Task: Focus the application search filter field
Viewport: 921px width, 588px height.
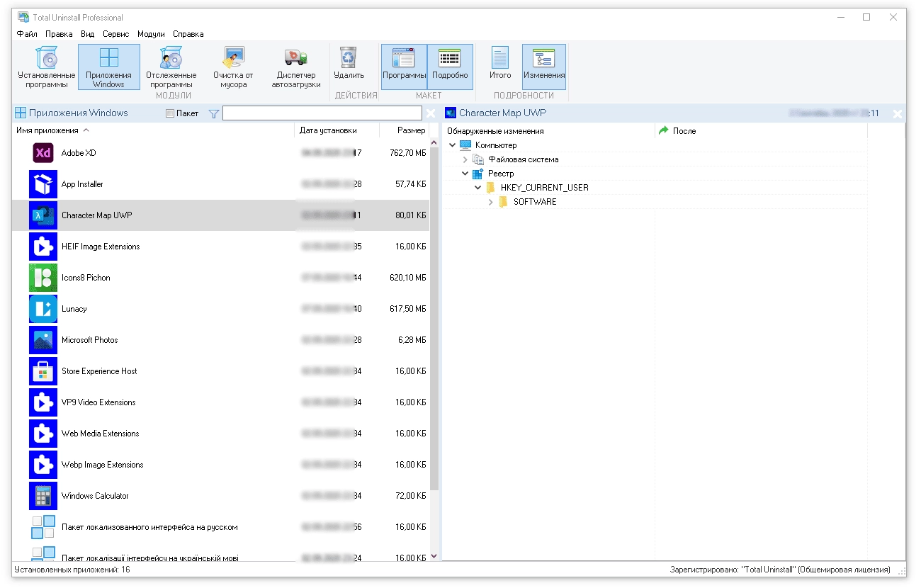Action: [322, 113]
